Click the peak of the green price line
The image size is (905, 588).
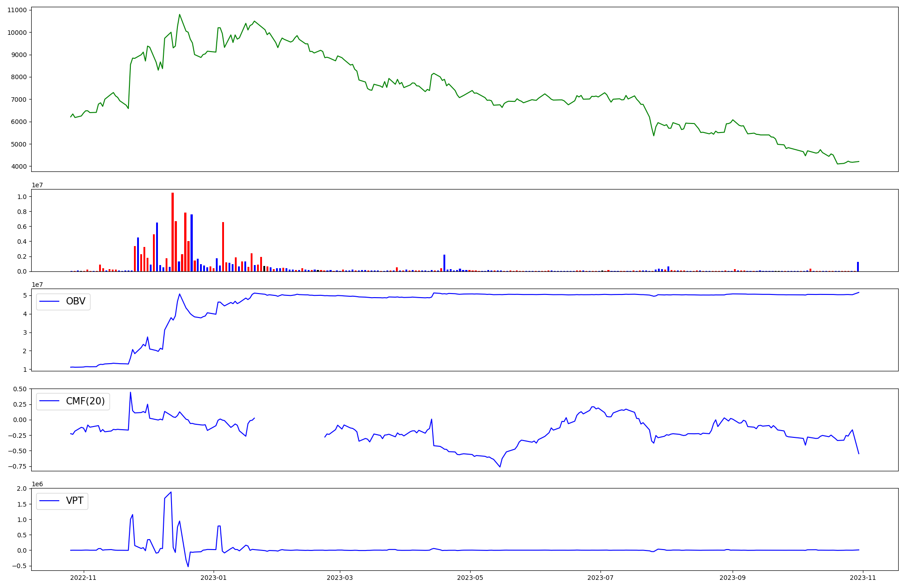pos(180,14)
